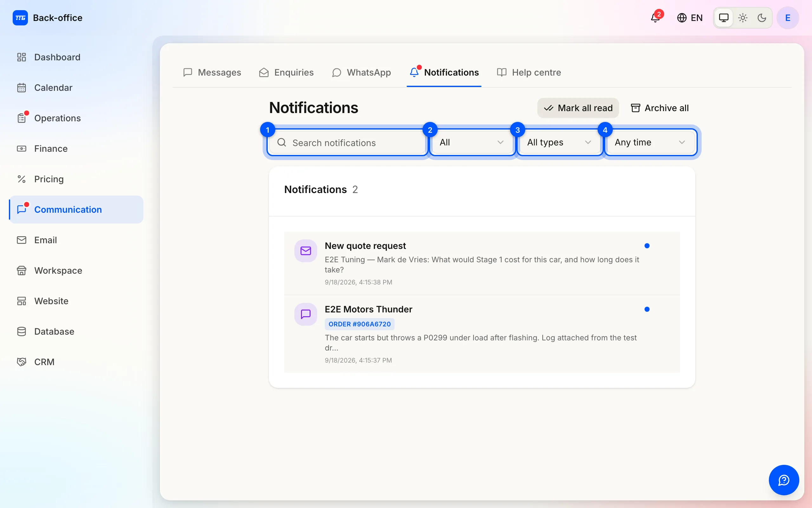Open the Help centre tab
Image resolution: width=812 pixels, height=508 pixels.
click(x=529, y=73)
